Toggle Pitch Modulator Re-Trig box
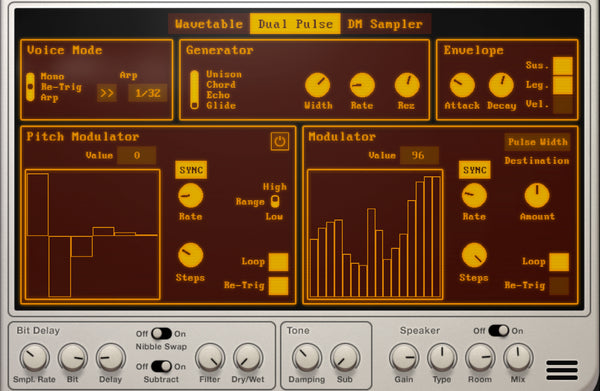The image size is (600, 391). [x=279, y=286]
